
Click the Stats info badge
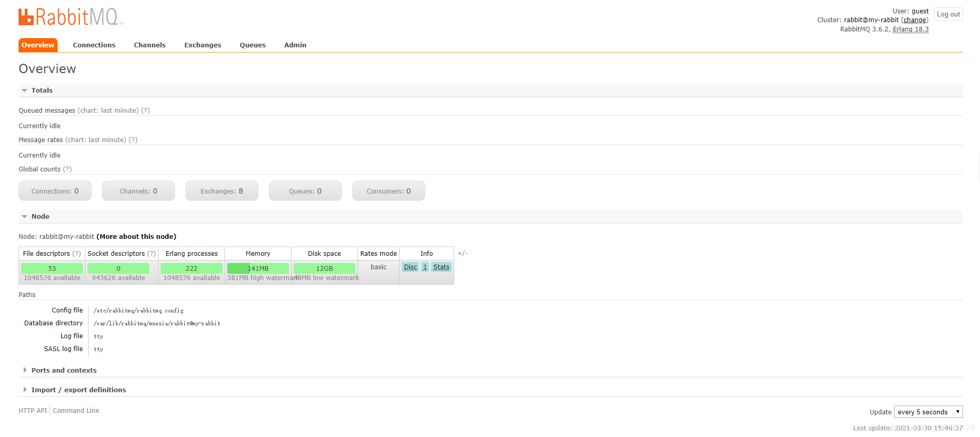point(441,267)
